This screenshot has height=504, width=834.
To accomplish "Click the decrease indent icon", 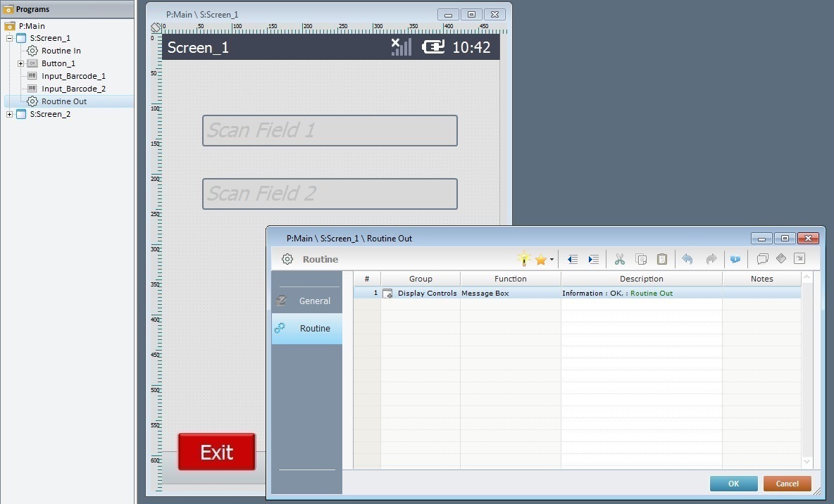I will click(573, 260).
